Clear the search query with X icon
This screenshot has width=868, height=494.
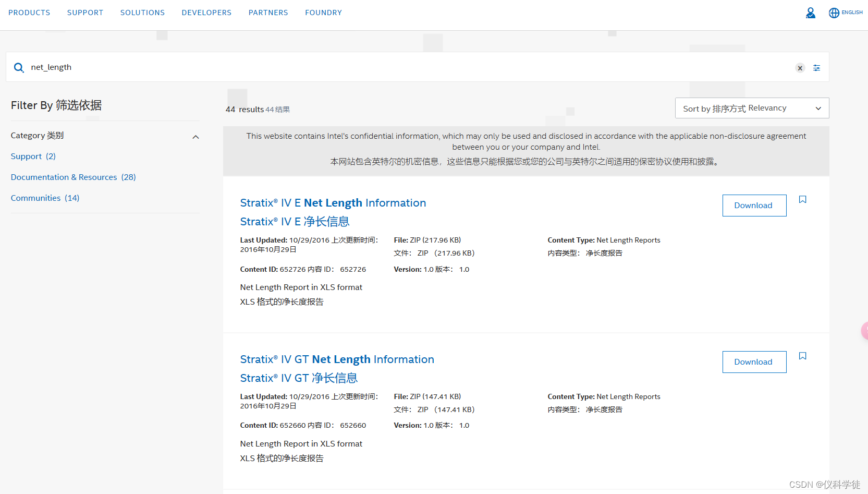[800, 68]
